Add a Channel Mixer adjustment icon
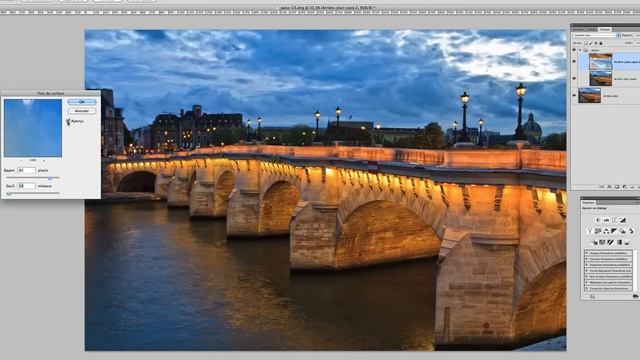This screenshot has height=360, width=640. point(631,231)
